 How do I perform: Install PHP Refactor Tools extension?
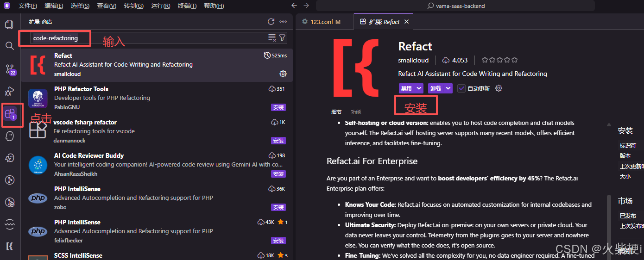click(278, 107)
